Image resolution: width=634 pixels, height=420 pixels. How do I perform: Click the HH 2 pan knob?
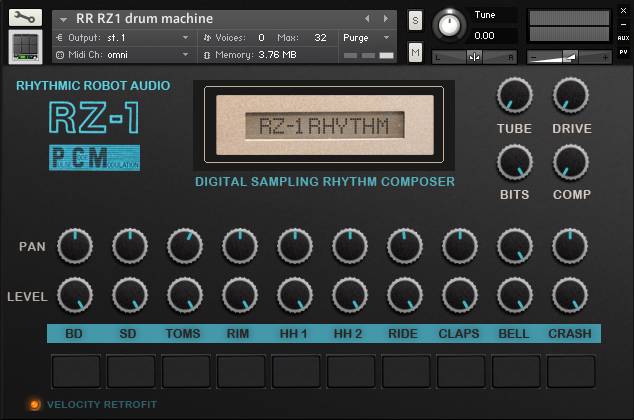pos(350,246)
